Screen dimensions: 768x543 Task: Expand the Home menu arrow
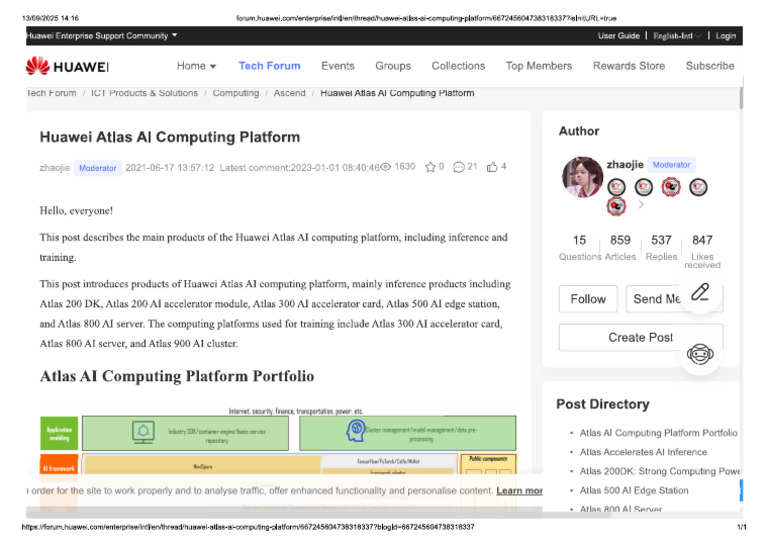point(213,67)
